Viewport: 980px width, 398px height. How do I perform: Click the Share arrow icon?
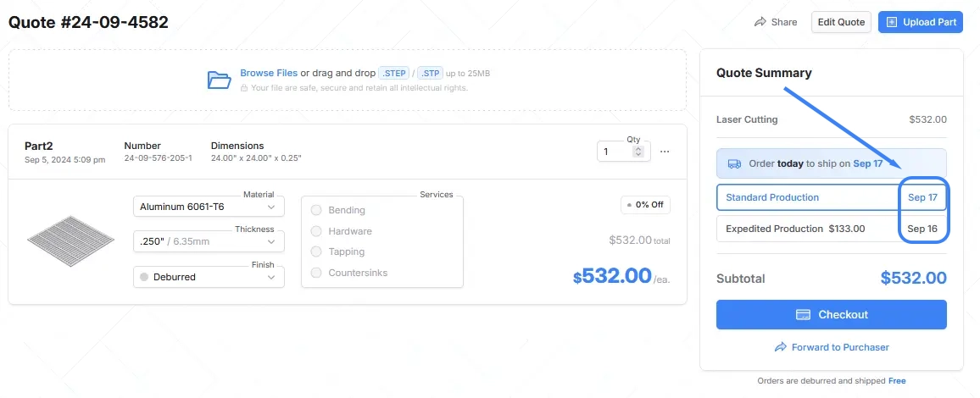760,22
